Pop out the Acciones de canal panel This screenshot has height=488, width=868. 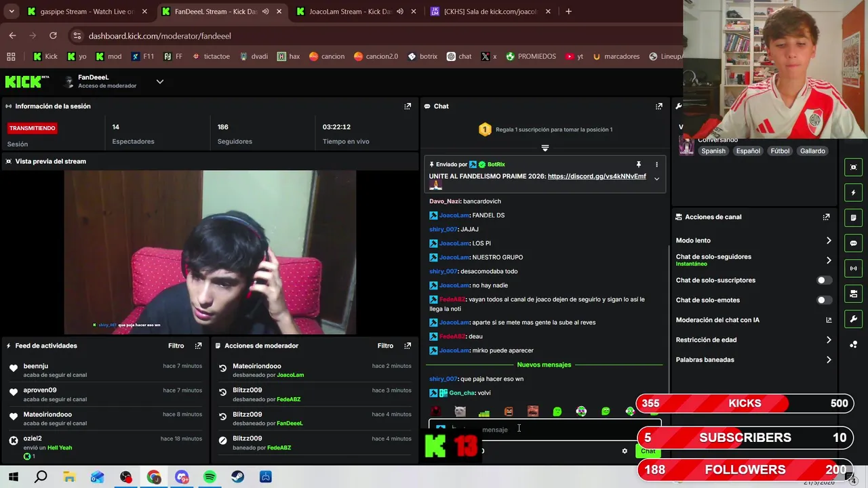tap(826, 217)
